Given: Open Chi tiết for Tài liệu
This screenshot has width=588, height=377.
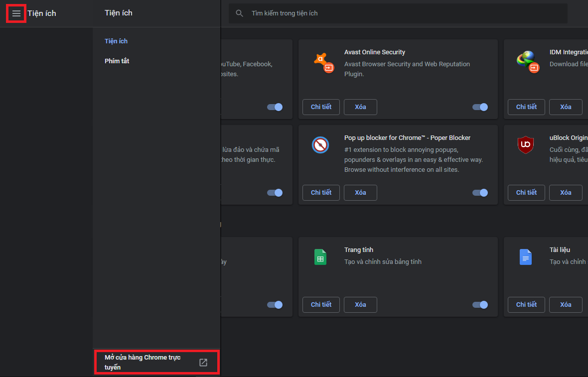Looking at the screenshot, I should point(526,305).
